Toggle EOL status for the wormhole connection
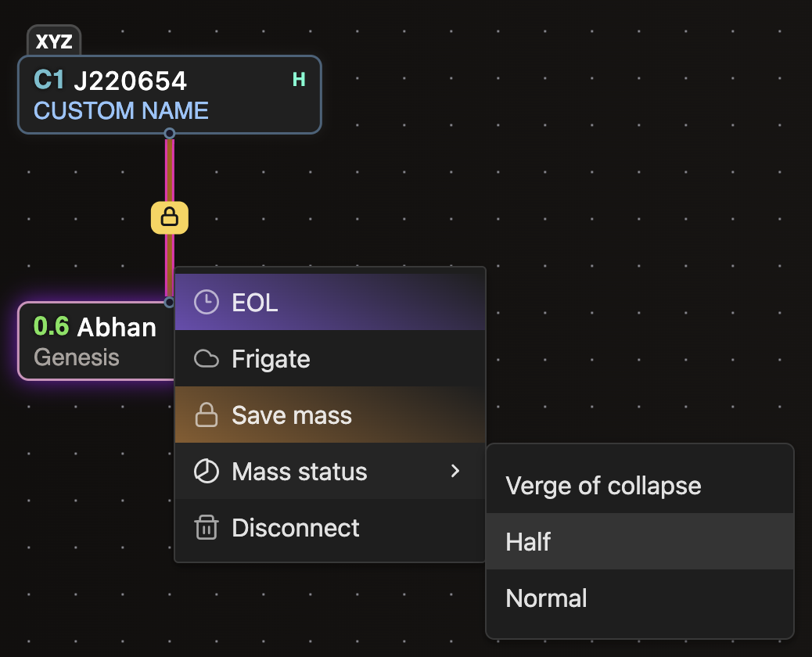 254,302
